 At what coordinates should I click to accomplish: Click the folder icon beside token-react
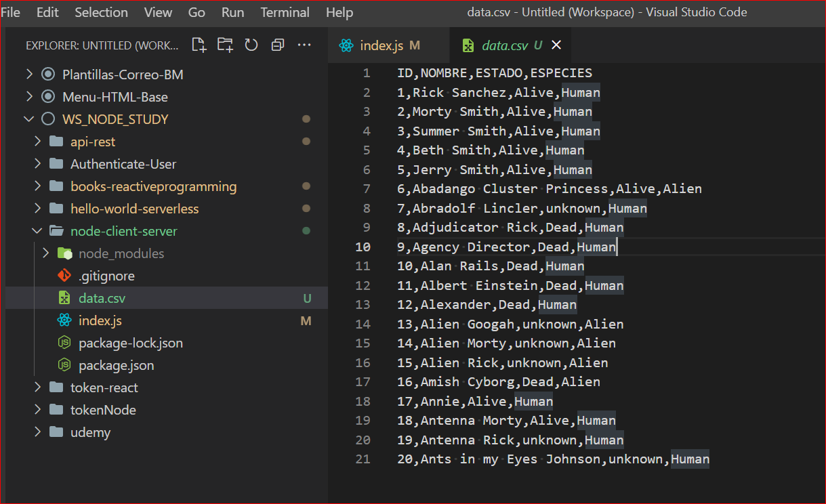coord(56,387)
